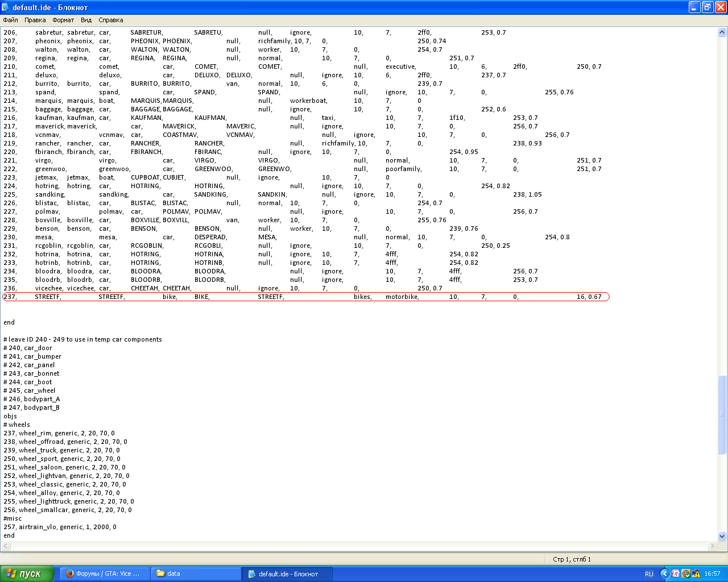728x582 pixels.
Task: Click the line "# 246, bodypart_A"
Action: point(32,399)
